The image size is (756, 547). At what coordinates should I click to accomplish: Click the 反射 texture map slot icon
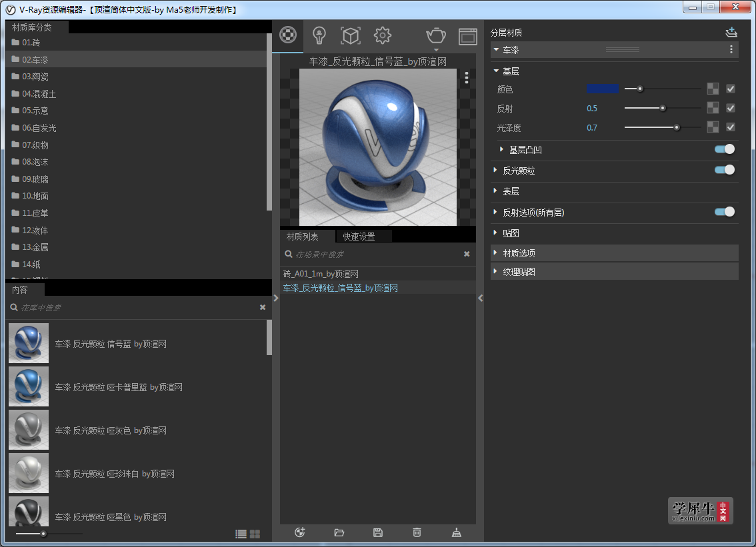point(713,108)
